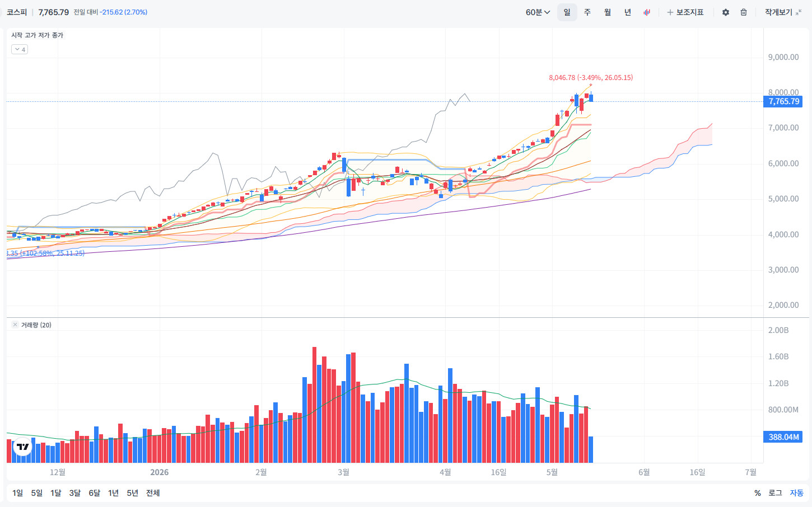Click the 거래량 (20) indicator label
812x507 pixels.
(36, 325)
